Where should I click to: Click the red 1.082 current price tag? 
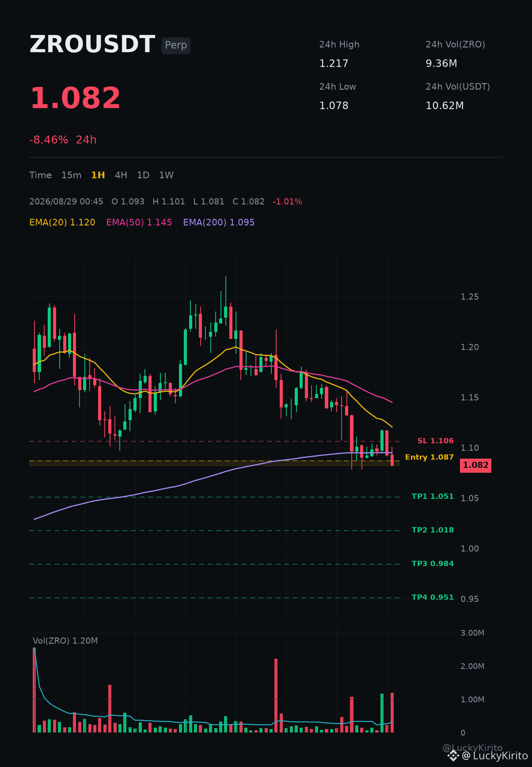pyautogui.click(x=475, y=465)
